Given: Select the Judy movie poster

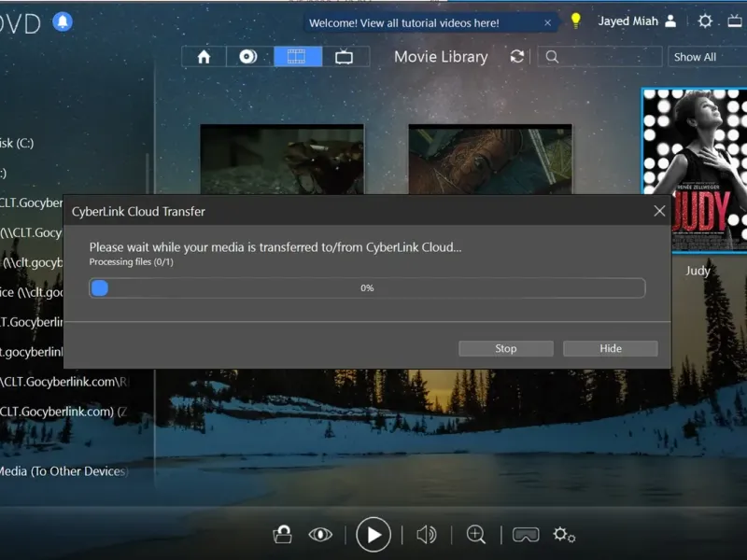Looking at the screenshot, I should pos(695,171).
